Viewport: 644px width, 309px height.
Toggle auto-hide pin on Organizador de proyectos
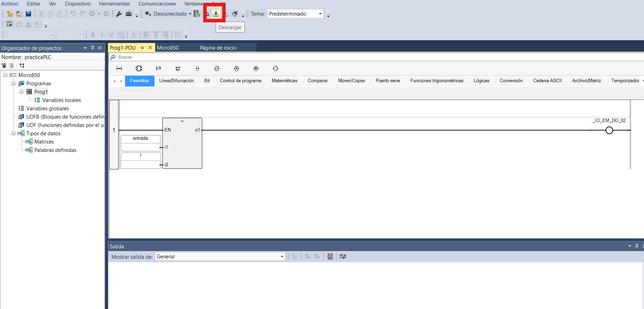(x=92, y=48)
